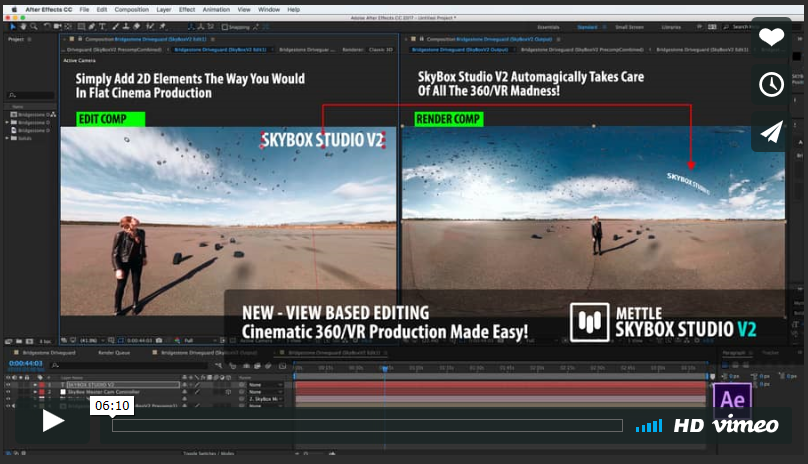Open the Classic 3D renderer dropdown
808x464 pixels.
(381, 49)
